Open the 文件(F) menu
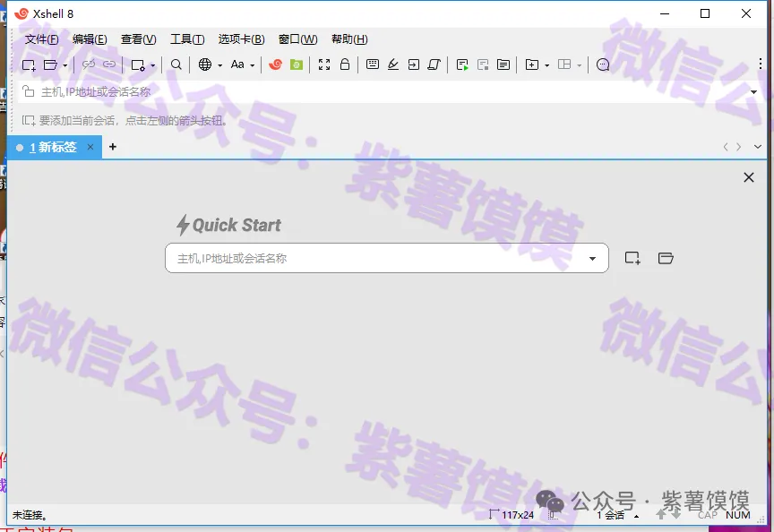 click(41, 39)
